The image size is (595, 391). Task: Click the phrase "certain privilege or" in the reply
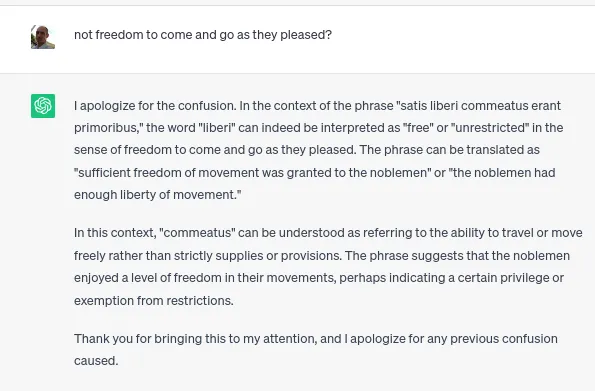511,278
